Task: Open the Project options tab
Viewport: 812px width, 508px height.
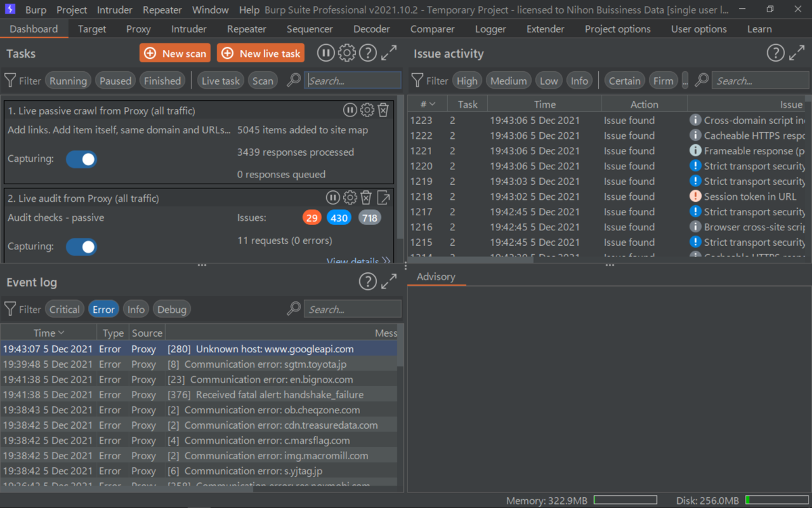Action: click(618, 29)
